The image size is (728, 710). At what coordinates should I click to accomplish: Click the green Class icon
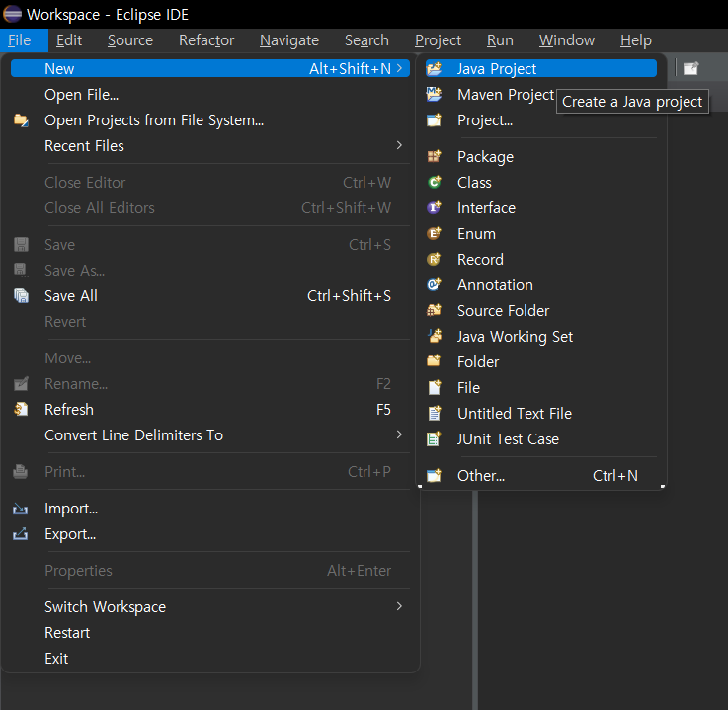point(434,183)
